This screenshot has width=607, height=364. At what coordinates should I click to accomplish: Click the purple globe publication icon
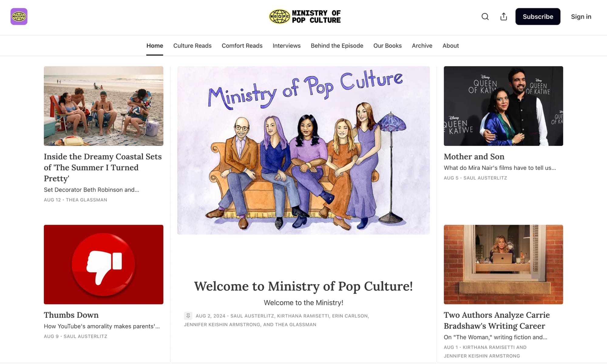[19, 16]
